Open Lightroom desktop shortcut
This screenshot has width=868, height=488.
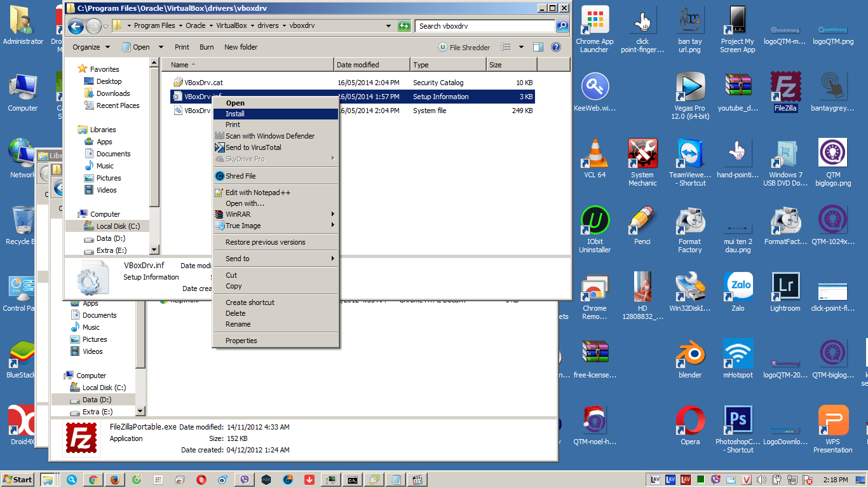[x=785, y=289]
